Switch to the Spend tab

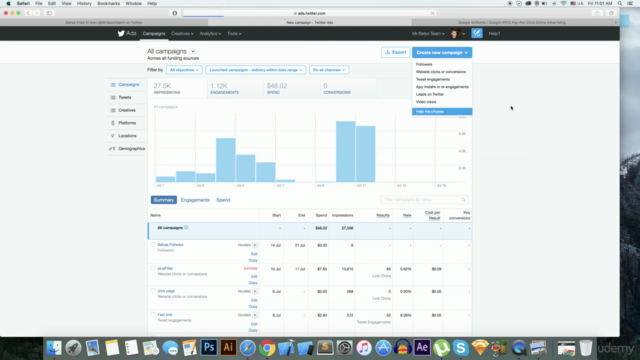[x=223, y=200]
